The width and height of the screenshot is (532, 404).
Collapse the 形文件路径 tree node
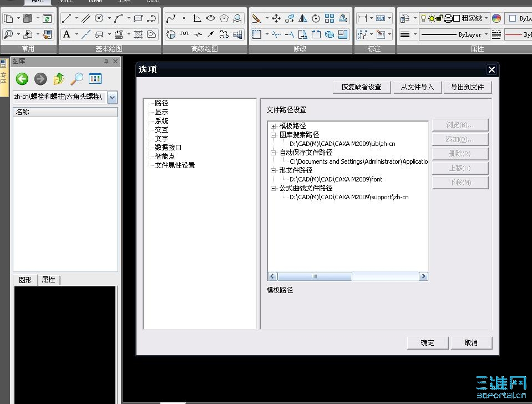(x=273, y=170)
